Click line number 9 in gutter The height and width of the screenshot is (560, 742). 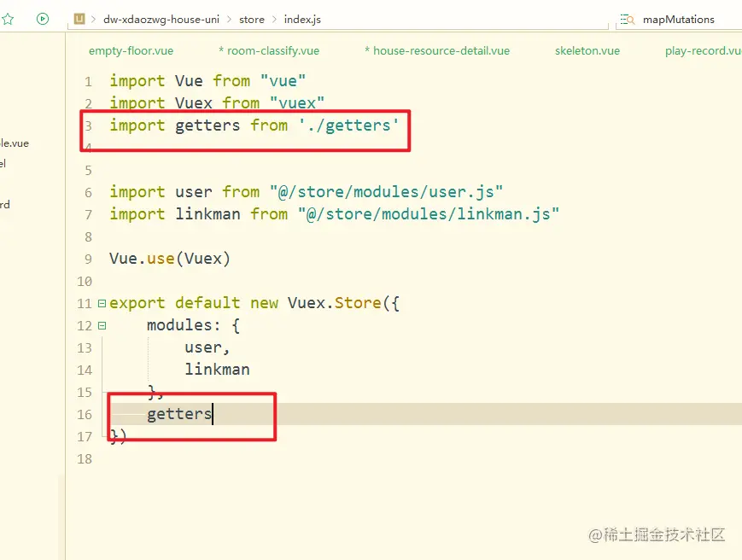88,260
